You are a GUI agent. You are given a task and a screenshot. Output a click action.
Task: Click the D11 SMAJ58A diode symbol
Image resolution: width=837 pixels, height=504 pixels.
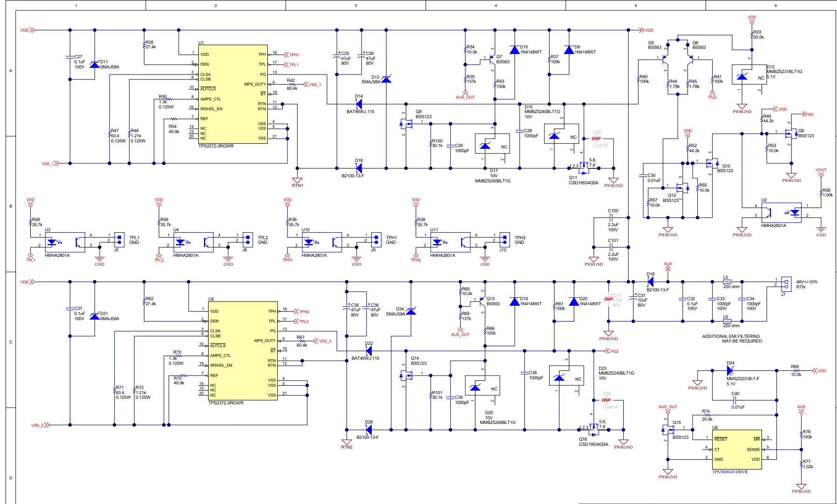pos(95,65)
